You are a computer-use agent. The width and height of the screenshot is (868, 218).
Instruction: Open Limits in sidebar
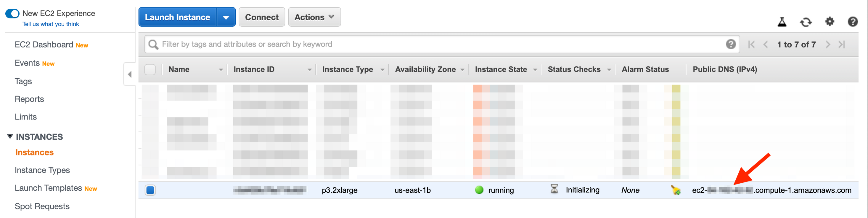click(x=26, y=117)
